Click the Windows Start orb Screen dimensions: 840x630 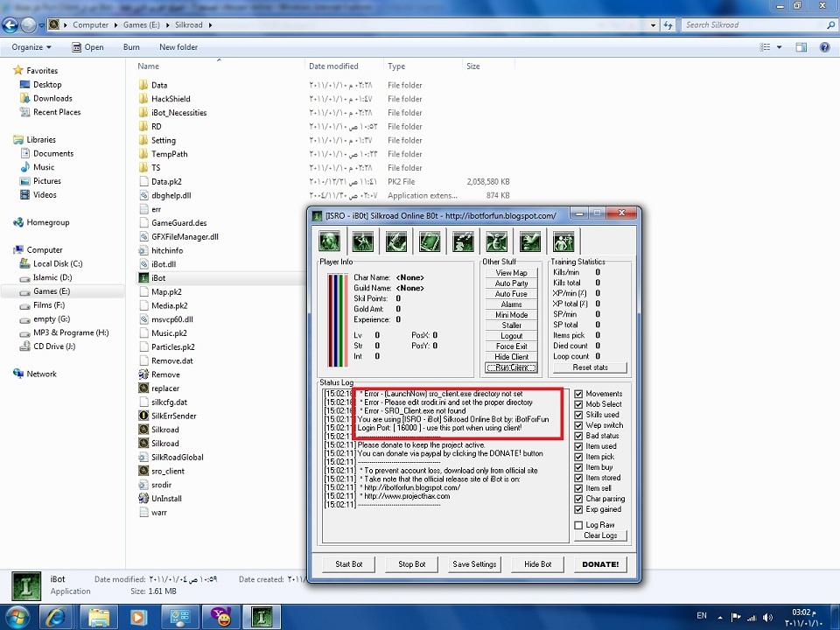coord(17,617)
